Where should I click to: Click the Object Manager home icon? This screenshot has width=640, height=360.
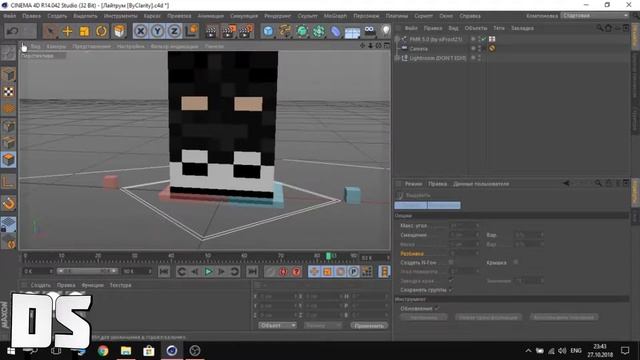pyautogui.click(x=608, y=28)
